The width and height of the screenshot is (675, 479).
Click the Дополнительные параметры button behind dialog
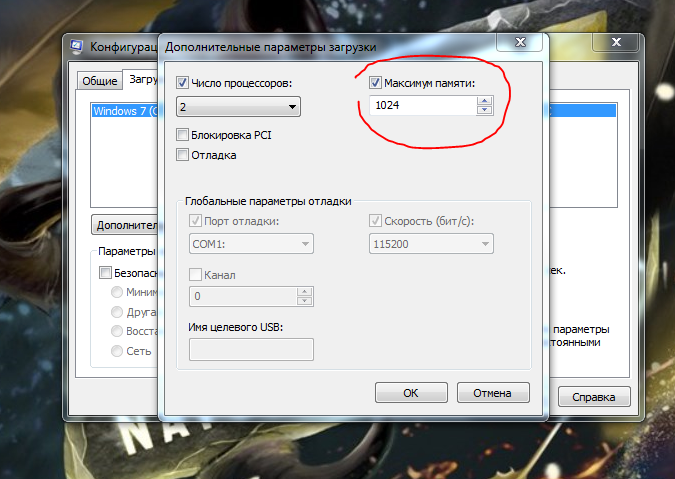point(125,225)
